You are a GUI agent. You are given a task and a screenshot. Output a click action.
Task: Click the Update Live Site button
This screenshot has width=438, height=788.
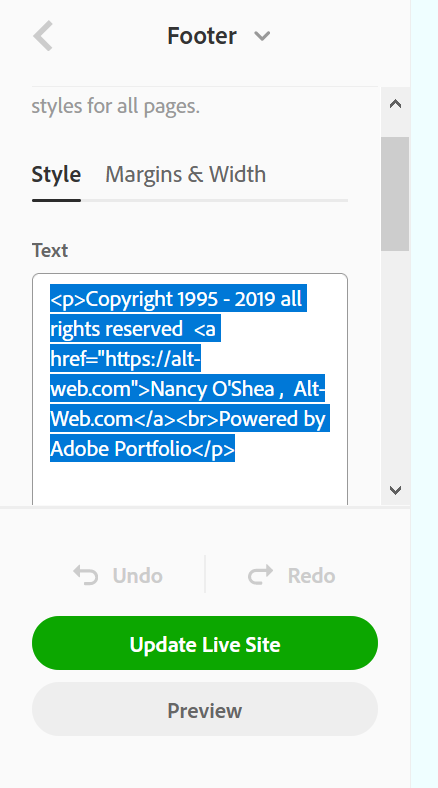(x=205, y=643)
